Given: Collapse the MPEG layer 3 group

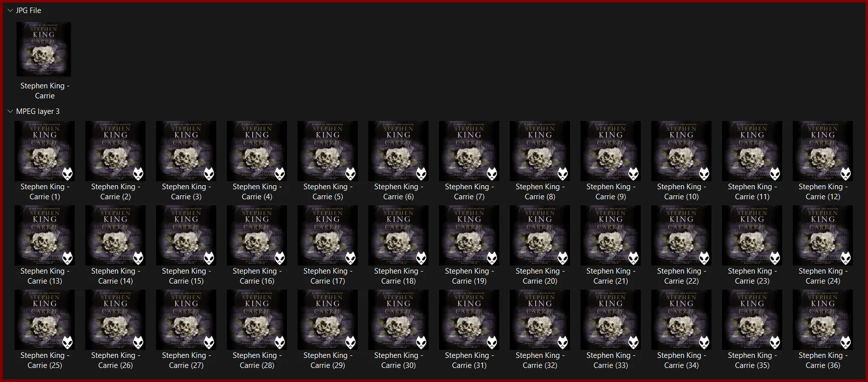Looking at the screenshot, I should pyautogui.click(x=10, y=111).
